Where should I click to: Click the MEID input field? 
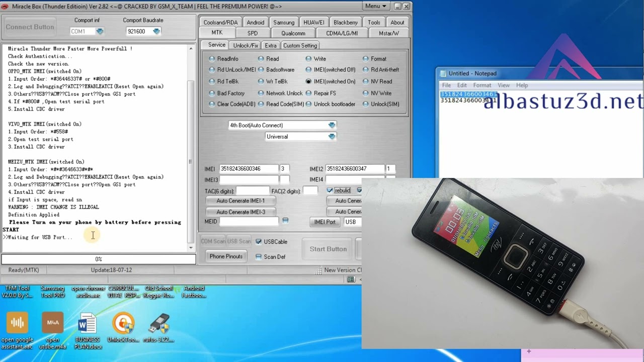click(x=249, y=221)
